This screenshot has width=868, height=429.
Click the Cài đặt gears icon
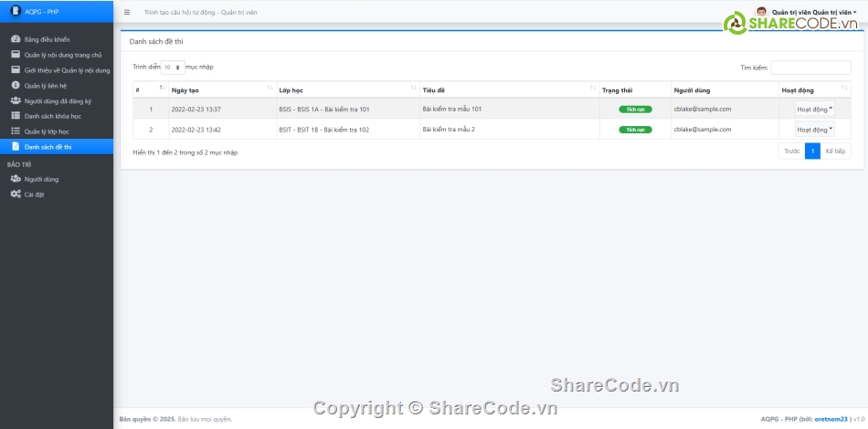[x=16, y=194]
